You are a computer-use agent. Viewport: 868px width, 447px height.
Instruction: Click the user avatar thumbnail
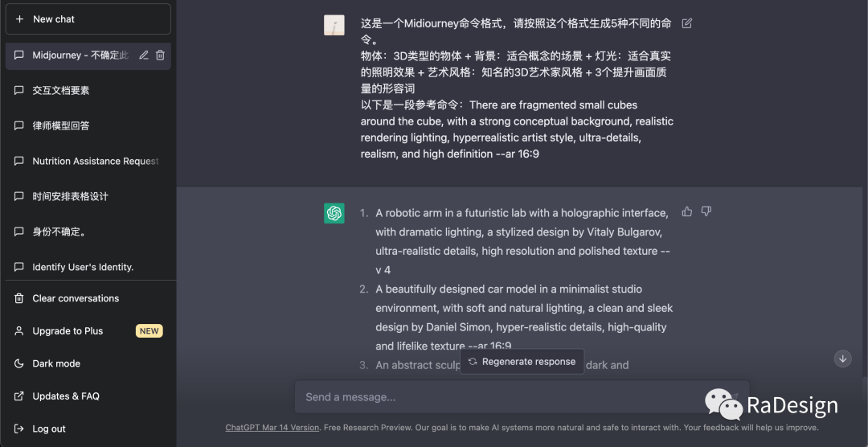tap(334, 25)
